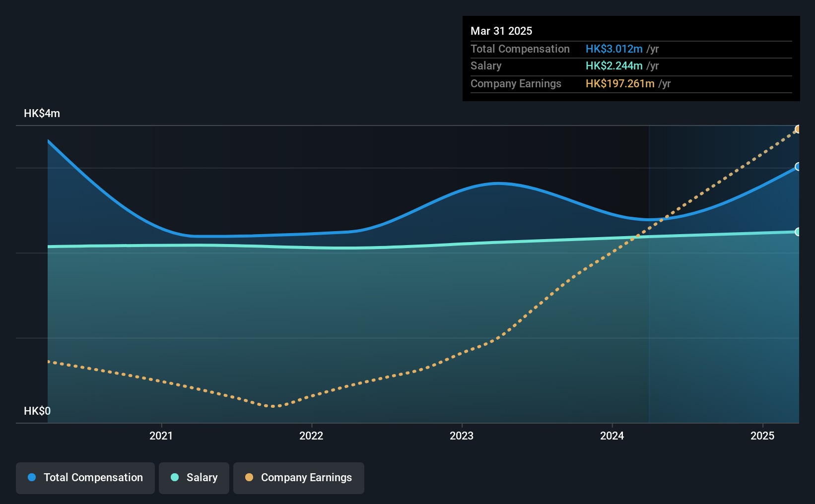Click the 2025 x-axis label
815x504 pixels.
(762, 436)
